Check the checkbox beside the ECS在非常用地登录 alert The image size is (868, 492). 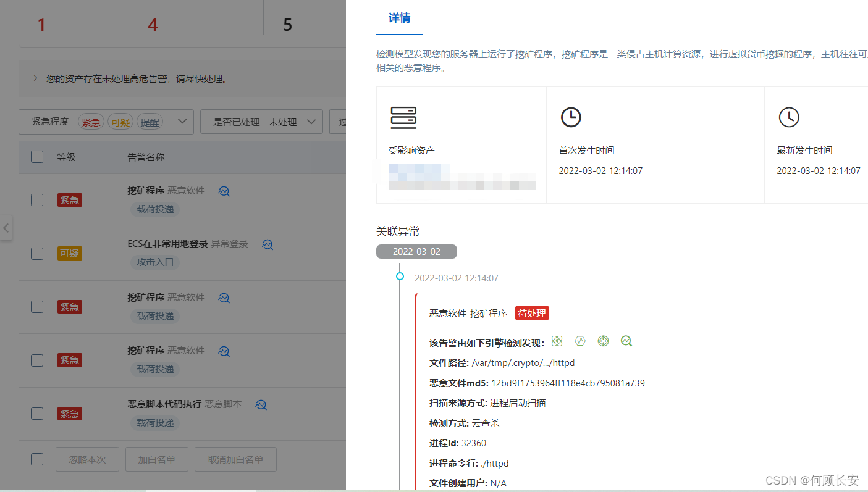[36, 253]
